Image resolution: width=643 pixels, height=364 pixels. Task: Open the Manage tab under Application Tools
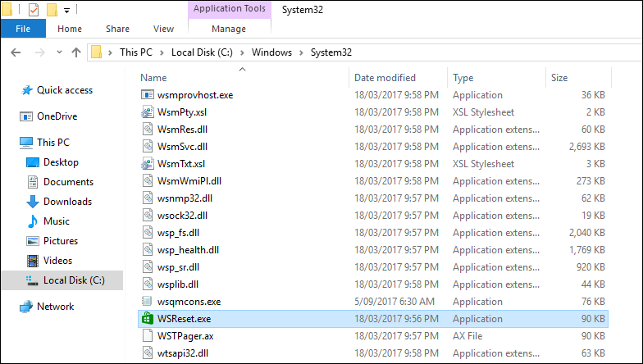(229, 29)
